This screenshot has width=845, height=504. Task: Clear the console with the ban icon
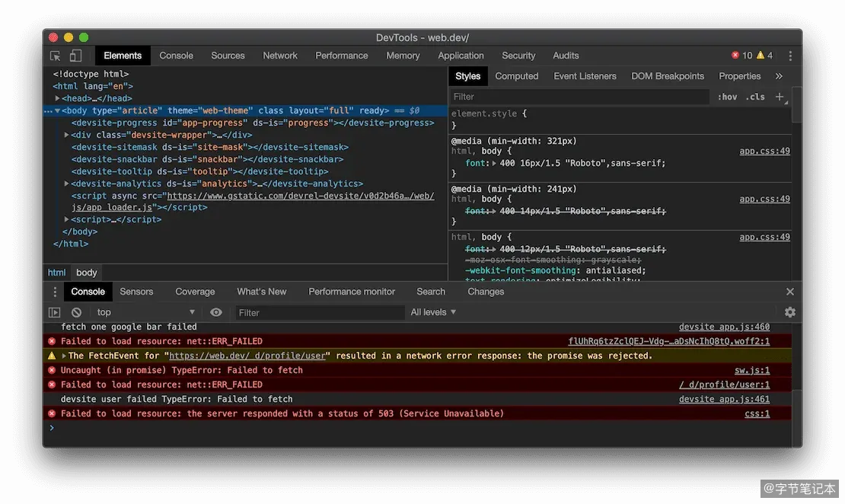[x=77, y=312]
